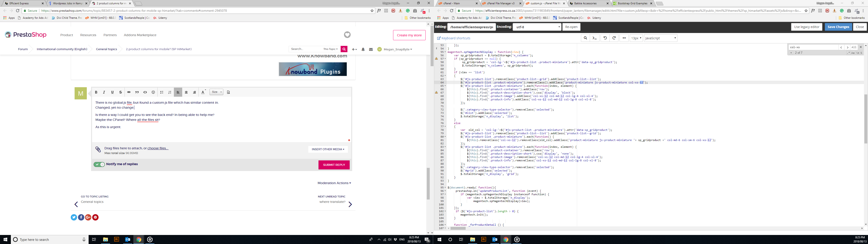Expand the Size dropdown in reply editor
This screenshot has height=244, width=868.
point(216,92)
